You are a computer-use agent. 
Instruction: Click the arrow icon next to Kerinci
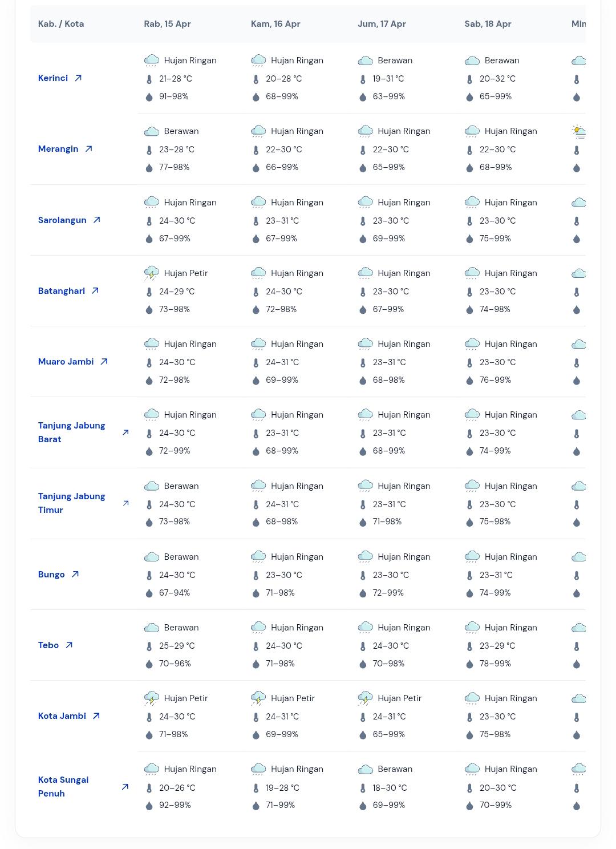click(x=78, y=78)
